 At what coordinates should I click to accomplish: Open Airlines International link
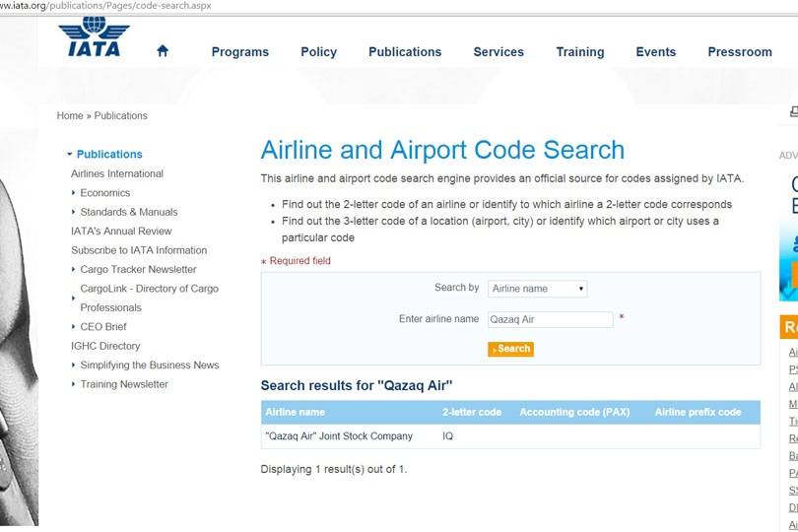[x=117, y=173]
